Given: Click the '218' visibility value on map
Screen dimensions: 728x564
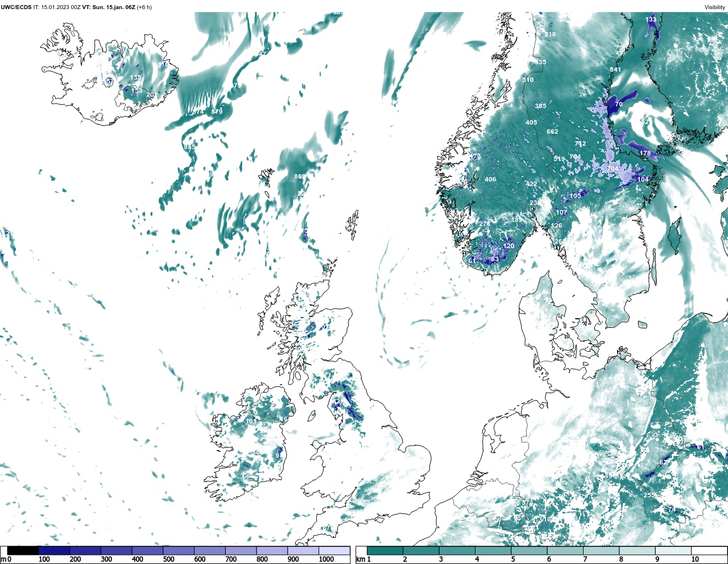Looking at the screenshot, I should [550, 34].
